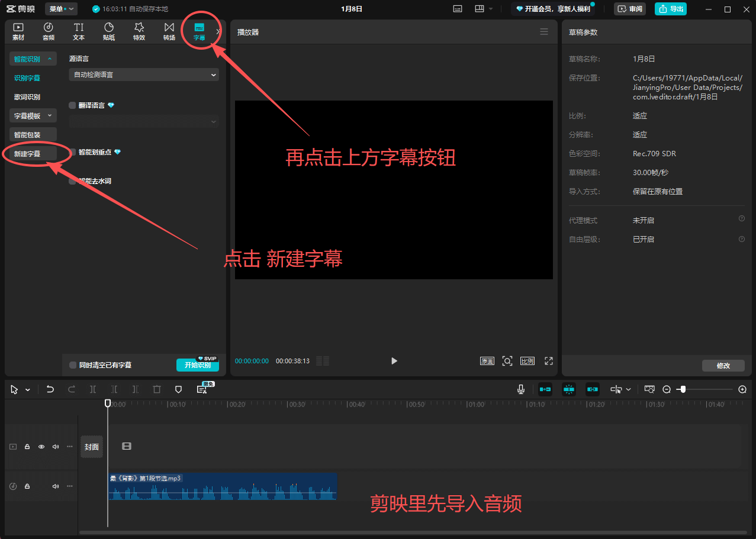
Task: Select 新建字幕 in the sidebar
Action: tap(28, 154)
